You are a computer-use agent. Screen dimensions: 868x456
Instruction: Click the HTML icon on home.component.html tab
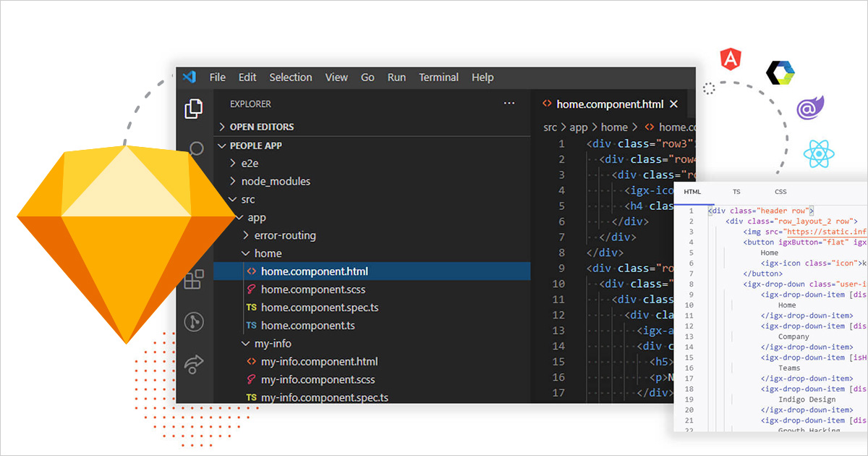click(x=548, y=104)
